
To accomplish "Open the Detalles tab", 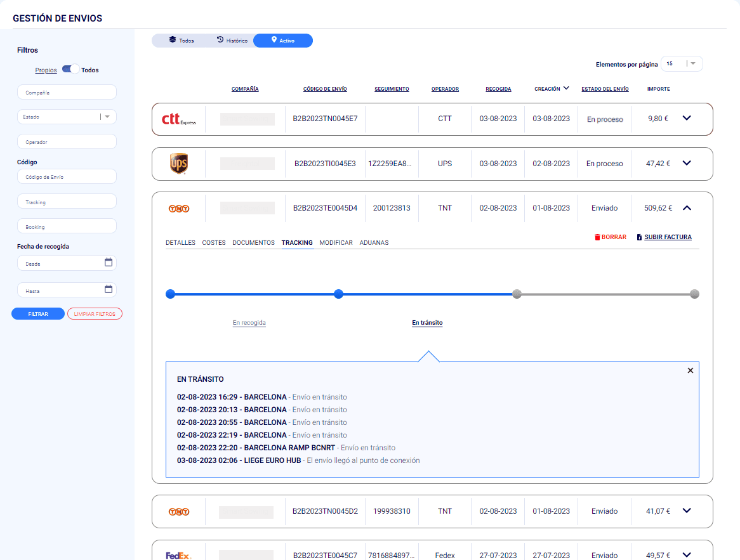I will coord(180,242).
